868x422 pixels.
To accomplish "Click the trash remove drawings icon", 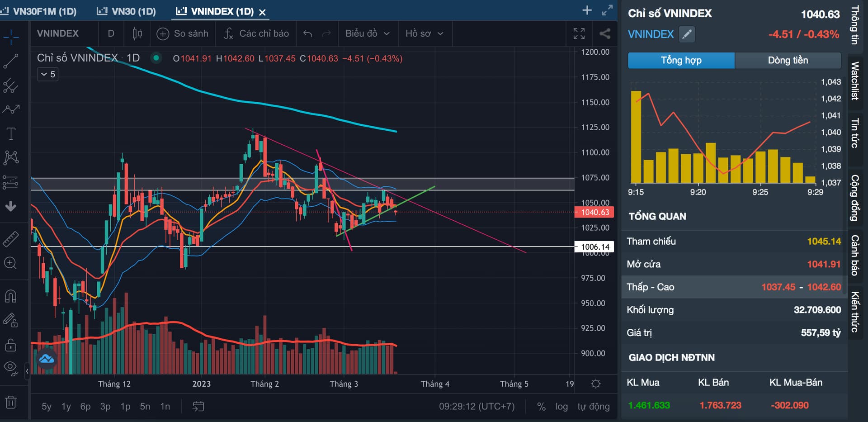I will pyautogui.click(x=11, y=402).
